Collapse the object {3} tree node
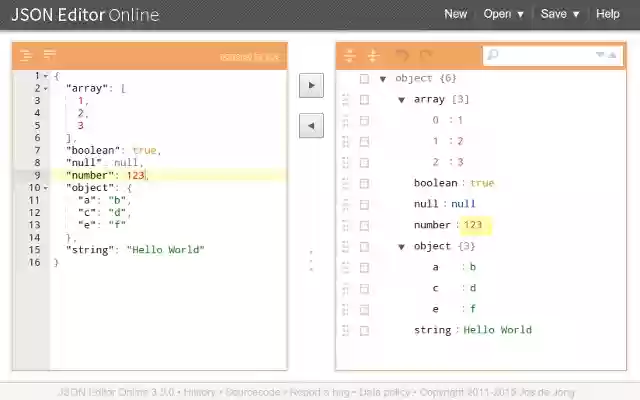The width and height of the screenshot is (640, 400). (402, 247)
